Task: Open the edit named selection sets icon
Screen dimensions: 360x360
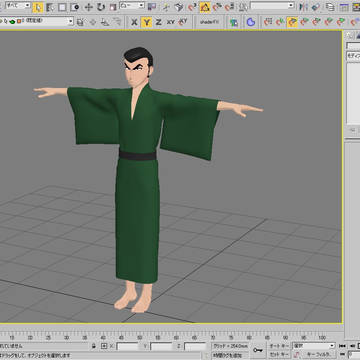Action: [x=243, y=7]
